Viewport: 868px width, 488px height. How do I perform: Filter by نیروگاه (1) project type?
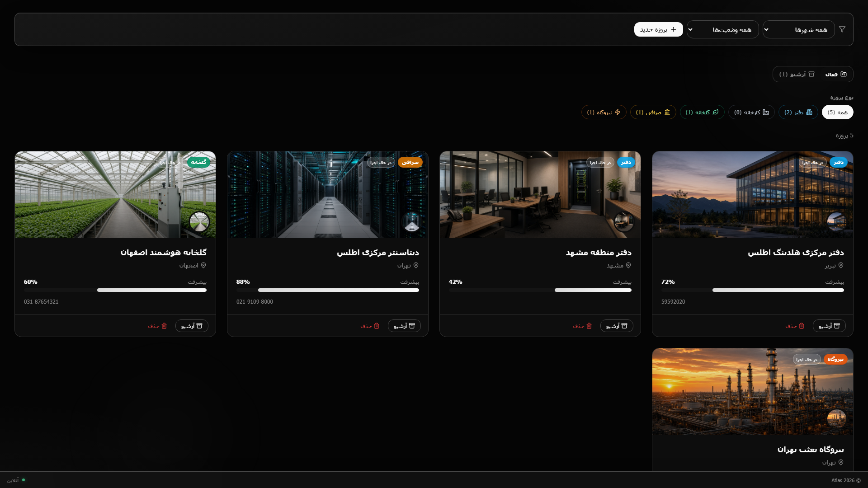[x=604, y=112]
